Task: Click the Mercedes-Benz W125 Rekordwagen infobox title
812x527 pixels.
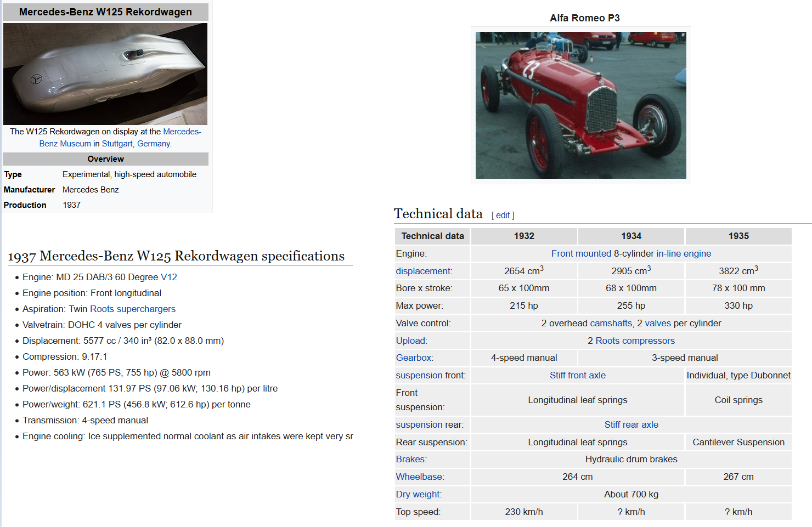Action: point(105,12)
